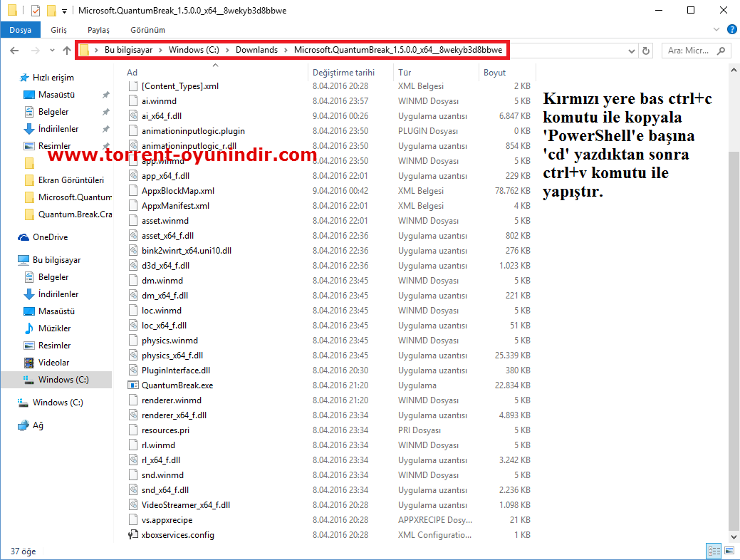This screenshot has height=560, width=740.
Task: Click the Back navigation arrow
Action: (14, 51)
